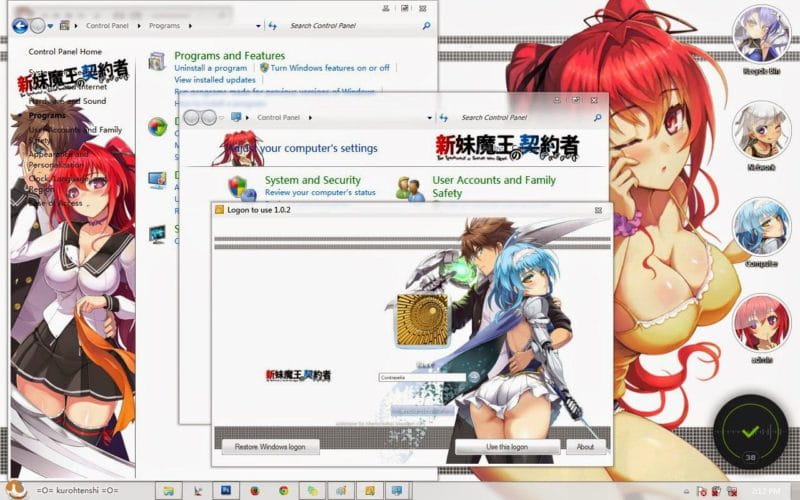Open recent pages dropdown in Programs window
Image resolution: width=800 pixels, height=500 pixels.
pyautogui.click(x=50, y=26)
